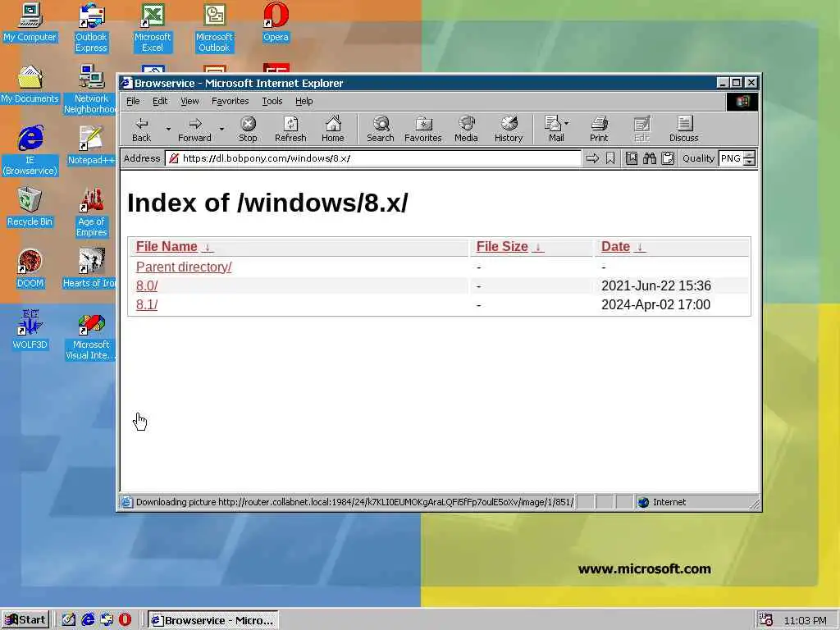Viewport: 840px width, 630px height.
Task: Open the File menu
Action: pyautogui.click(x=133, y=101)
